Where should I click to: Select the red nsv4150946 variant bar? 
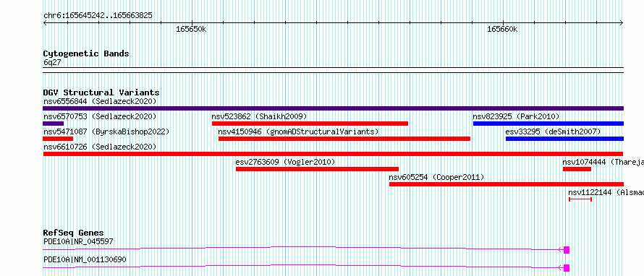point(344,139)
